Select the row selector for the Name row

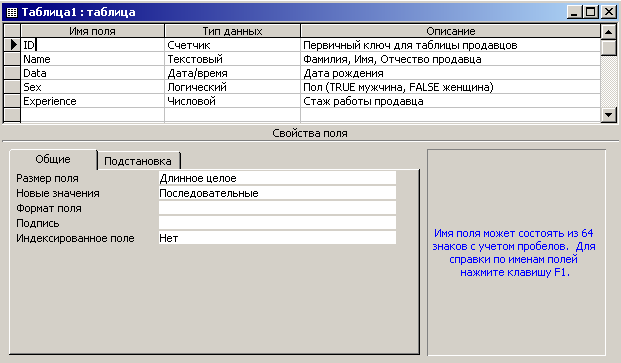coord(12,59)
